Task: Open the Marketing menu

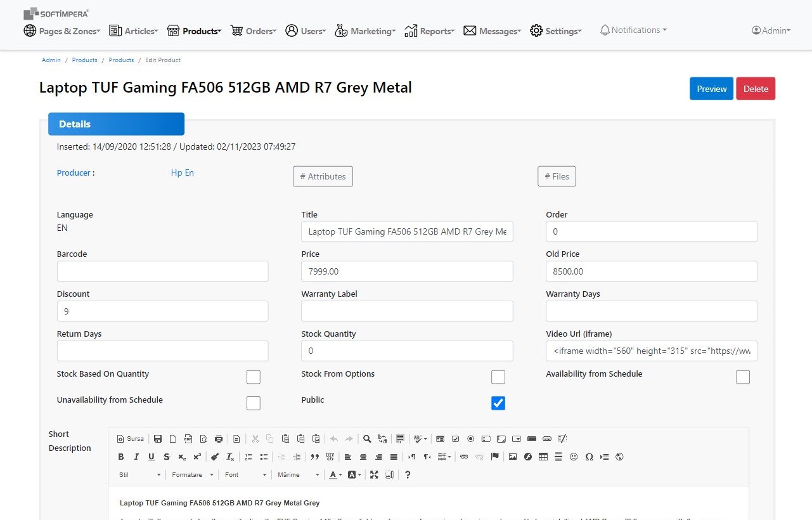Action: (x=365, y=30)
